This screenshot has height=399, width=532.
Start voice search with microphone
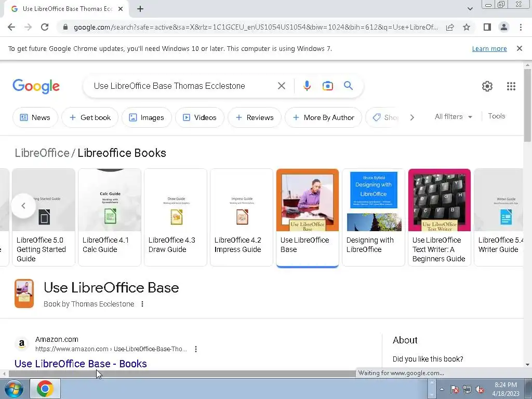[x=307, y=86]
